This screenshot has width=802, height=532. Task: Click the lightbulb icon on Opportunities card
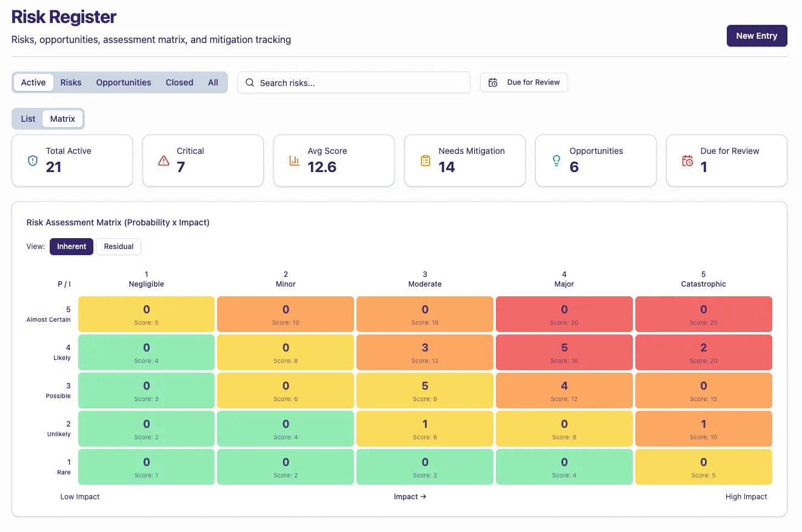pos(556,161)
